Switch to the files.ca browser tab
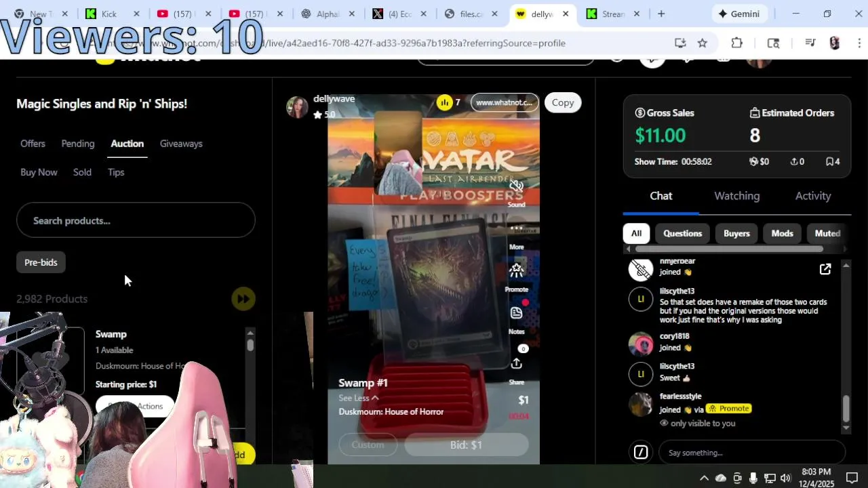Image resolution: width=868 pixels, height=488 pixels. [471, 14]
